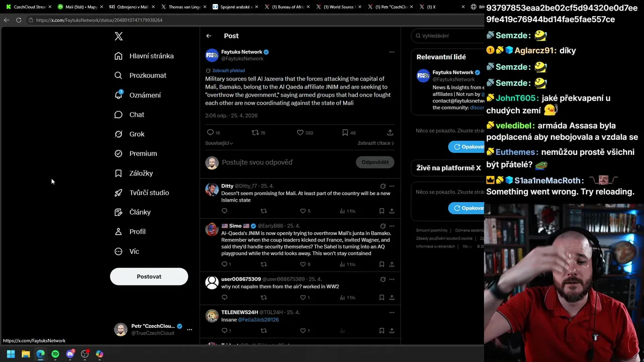Open Faytuks Network profile in Relevantní lidé
The image size is (644, 362).
click(453, 72)
